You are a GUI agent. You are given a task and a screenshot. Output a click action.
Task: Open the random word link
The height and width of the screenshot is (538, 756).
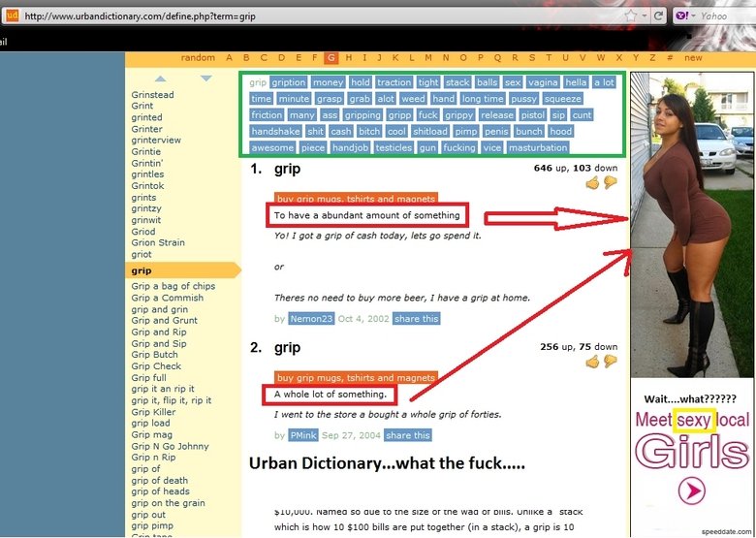coord(198,58)
